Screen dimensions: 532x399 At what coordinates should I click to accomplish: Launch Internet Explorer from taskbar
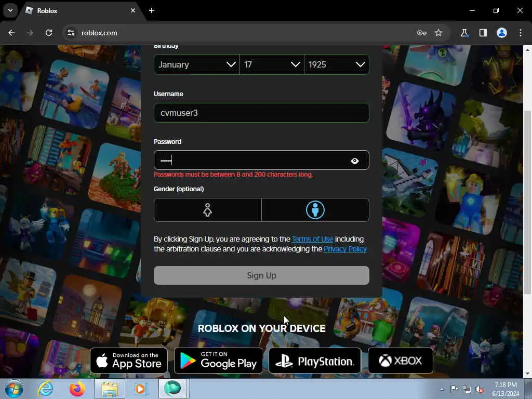(x=45, y=389)
